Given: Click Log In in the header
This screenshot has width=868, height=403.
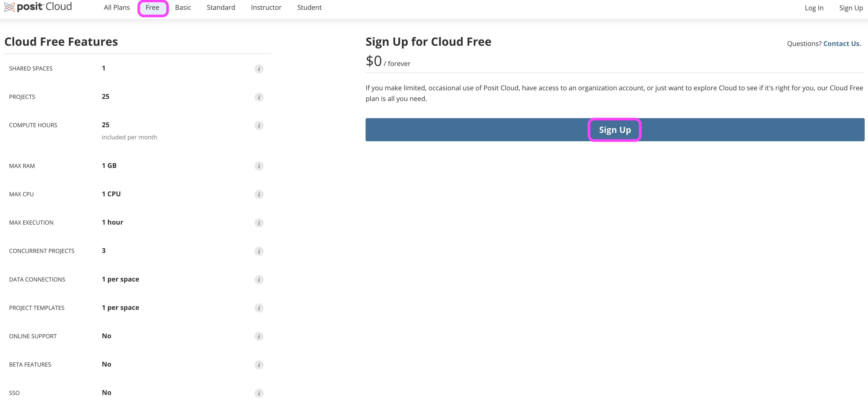Looking at the screenshot, I should (814, 8).
